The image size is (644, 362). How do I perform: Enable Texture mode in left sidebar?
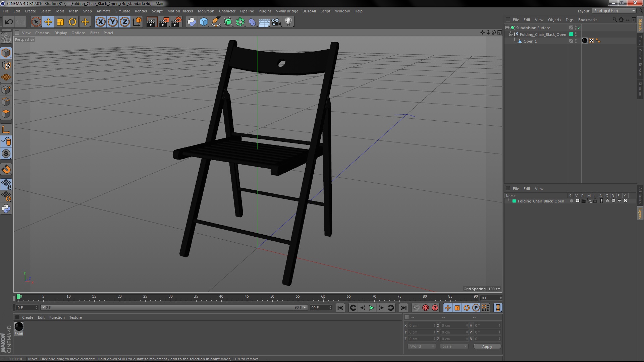6,65
